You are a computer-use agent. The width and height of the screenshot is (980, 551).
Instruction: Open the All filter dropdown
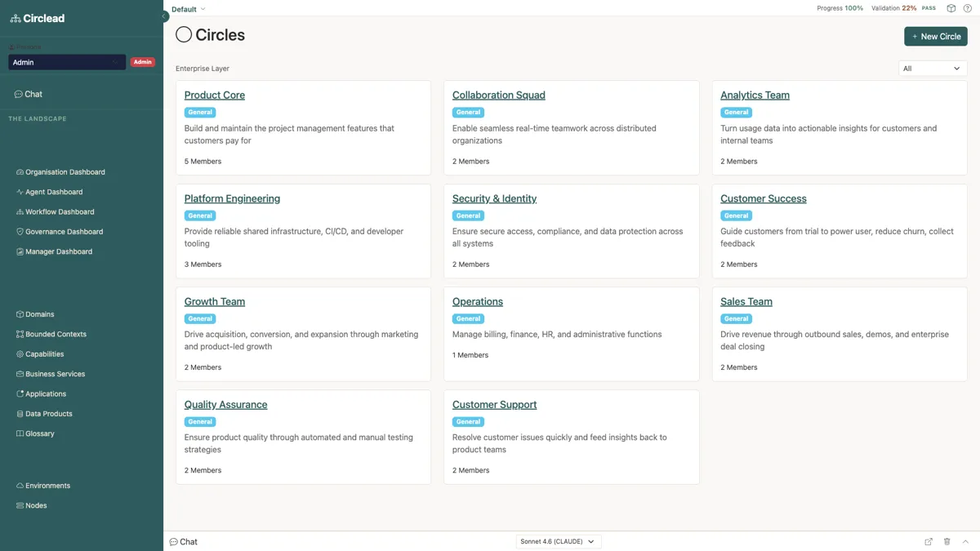point(933,69)
